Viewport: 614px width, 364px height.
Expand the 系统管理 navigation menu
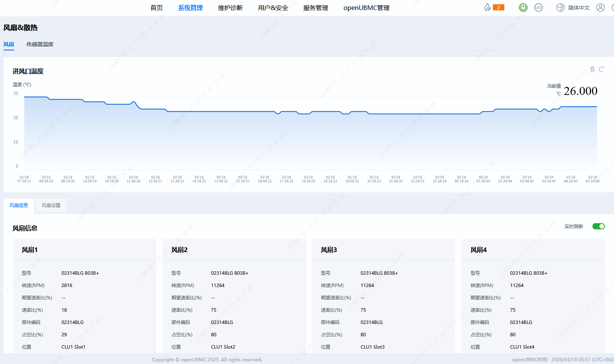(x=190, y=8)
